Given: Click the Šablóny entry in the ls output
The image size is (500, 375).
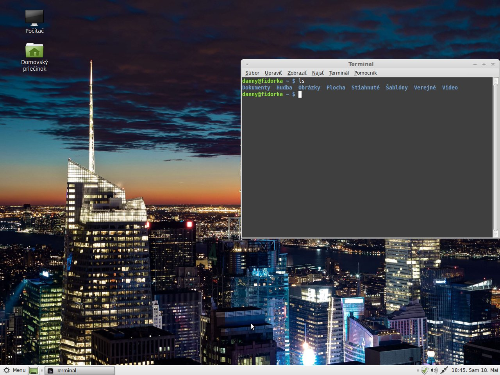Looking at the screenshot, I should tap(397, 88).
